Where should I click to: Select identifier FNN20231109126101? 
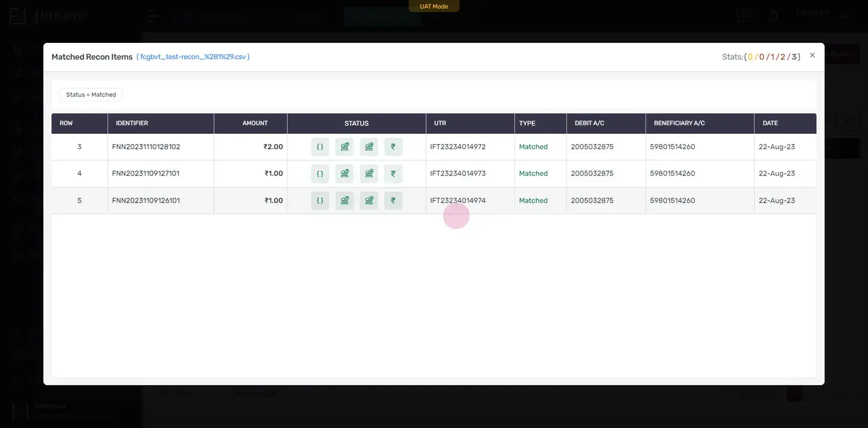[x=146, y=201]
